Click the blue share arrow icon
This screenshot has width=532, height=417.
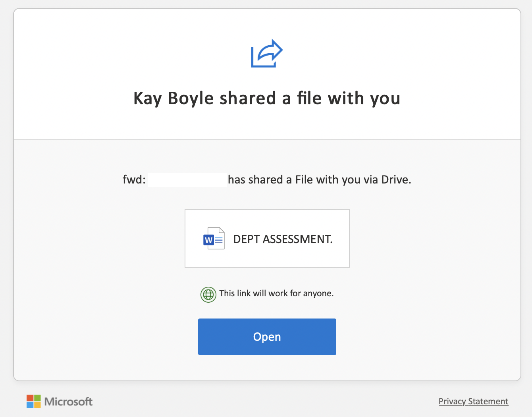(x=267, y=54)
